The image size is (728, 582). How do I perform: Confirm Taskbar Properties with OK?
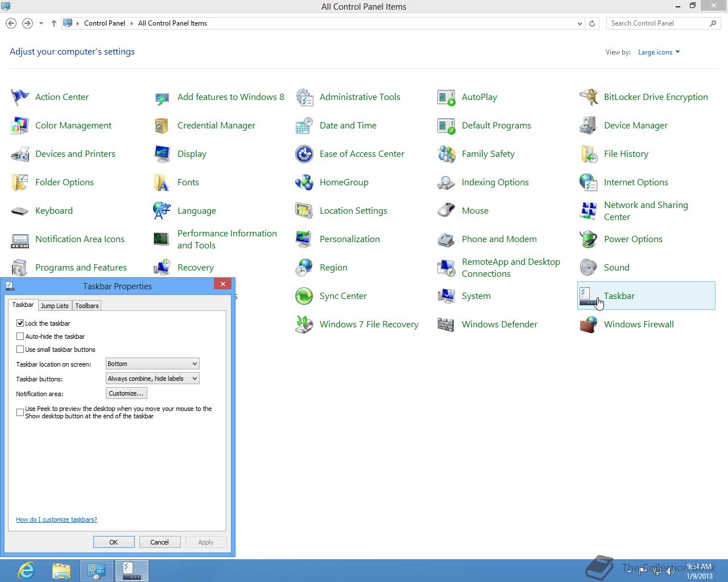click(x=114, y=542)
